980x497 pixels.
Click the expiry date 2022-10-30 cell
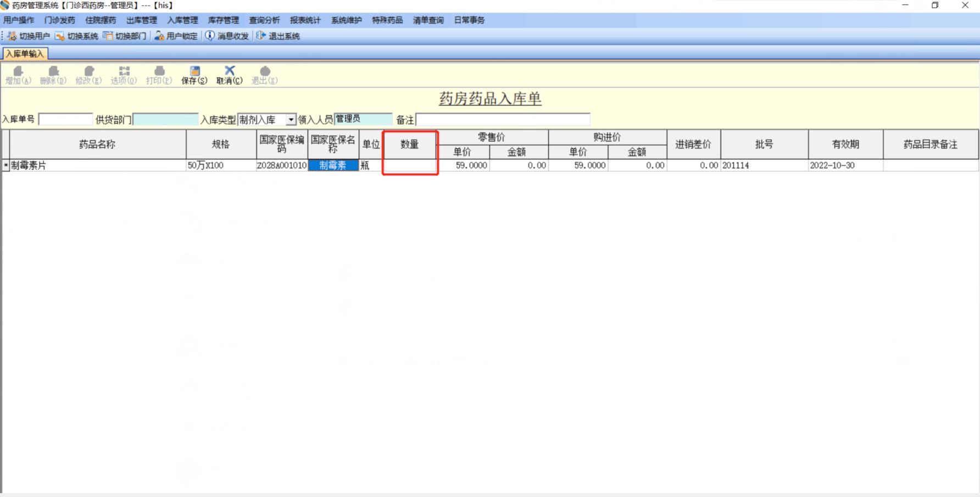845,165
